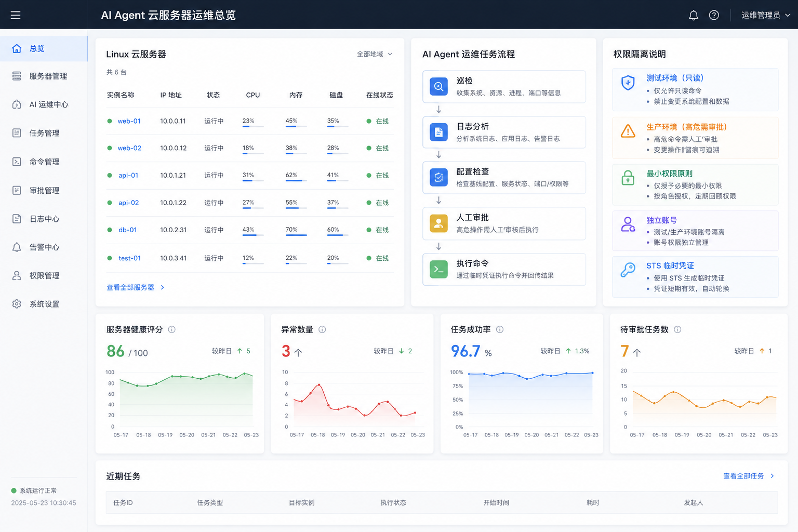The height and width of the screenshot is (532, 798).
Task: Open 命令管理 sidebar item
Action: (44, 162)
